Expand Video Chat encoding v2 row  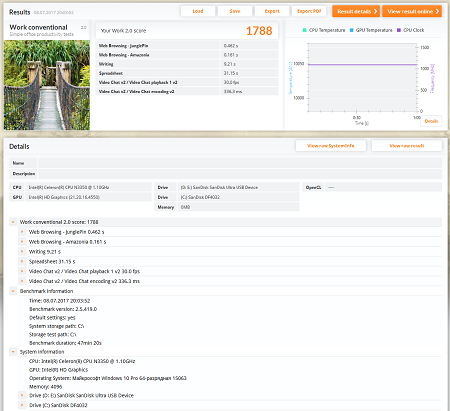pos(22,281)
